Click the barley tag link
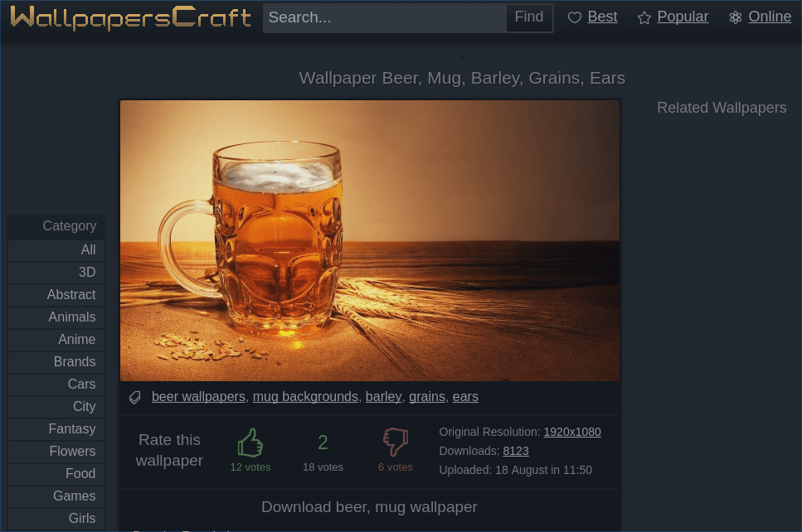The height and width of the screenshot is (532, 802). pos(383,396)
